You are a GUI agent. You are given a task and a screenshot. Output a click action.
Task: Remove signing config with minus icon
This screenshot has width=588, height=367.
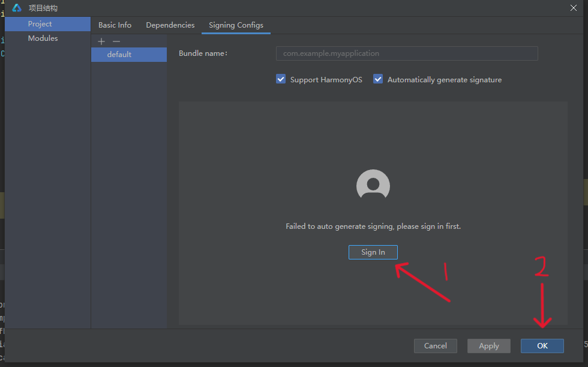tap(116, 41)
